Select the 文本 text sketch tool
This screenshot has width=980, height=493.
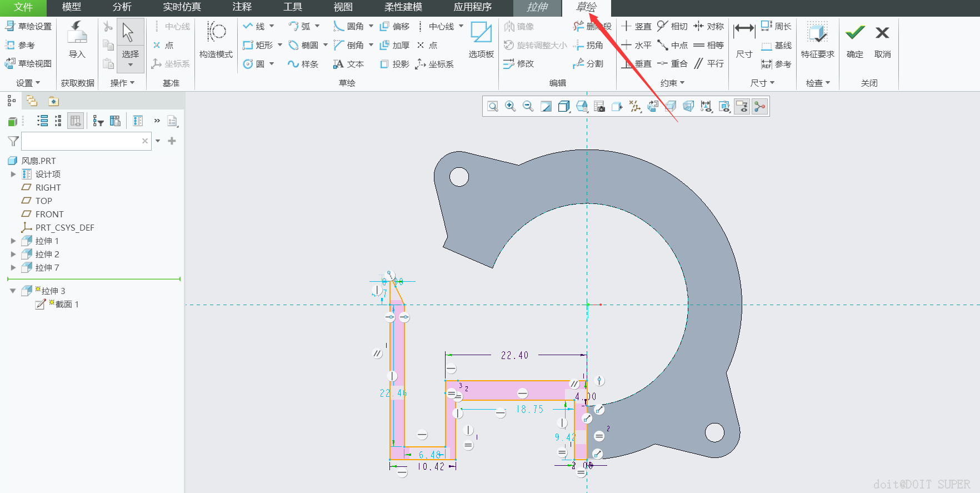348,64
